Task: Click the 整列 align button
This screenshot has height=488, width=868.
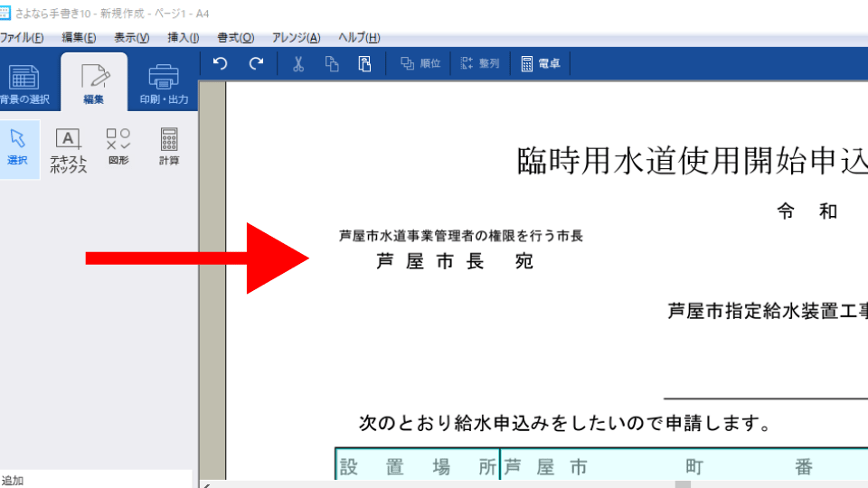Action: tap(479, 63)
